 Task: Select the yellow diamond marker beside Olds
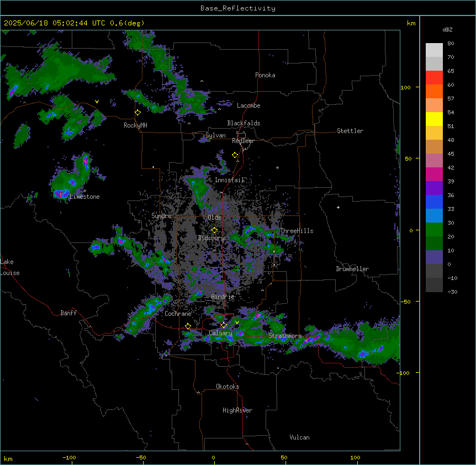pos(214,230)
